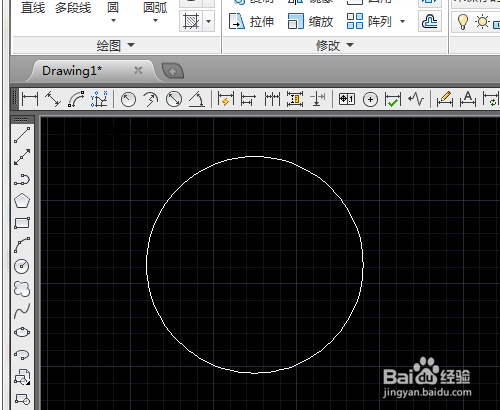Choose the Spline sidebar tool

pos(22,311)
